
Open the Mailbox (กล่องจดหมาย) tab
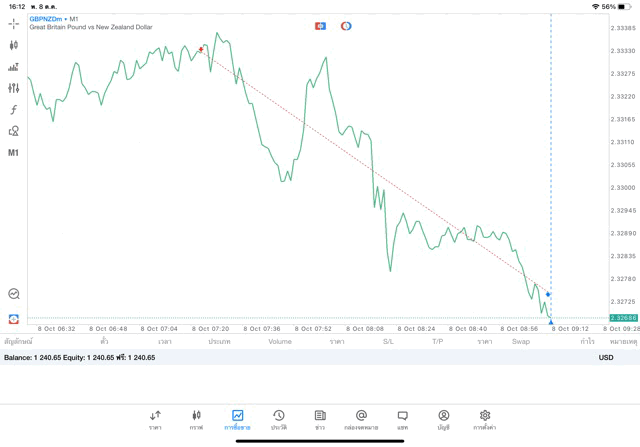(x=361, y=419)
